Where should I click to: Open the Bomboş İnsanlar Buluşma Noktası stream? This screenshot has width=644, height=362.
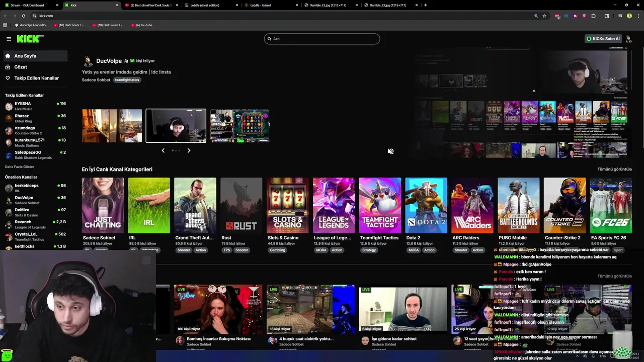point(218,309)
